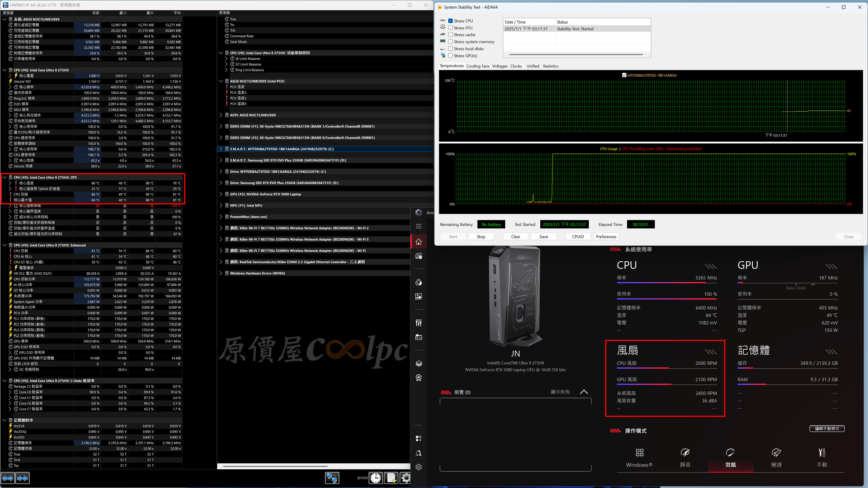Open Armoury Crate sliders tuning icon
This screenshot has height=488, width=868.
tap(418, 323)
